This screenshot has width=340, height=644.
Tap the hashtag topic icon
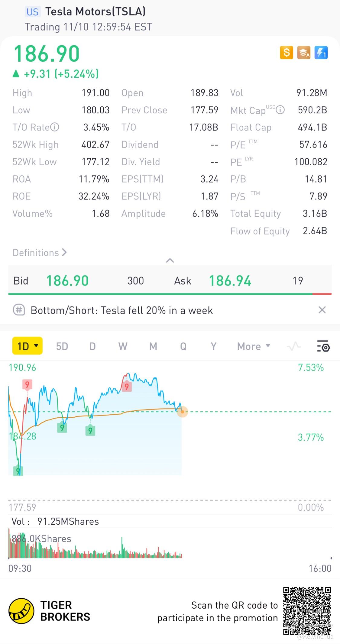[x=19, y=310]
